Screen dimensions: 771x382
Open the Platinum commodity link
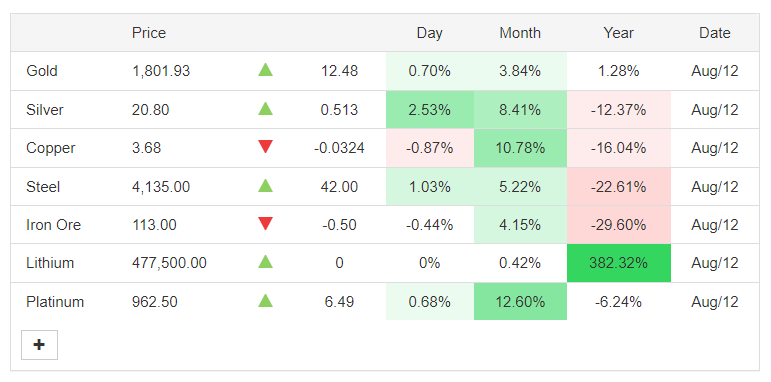[55, 301]
